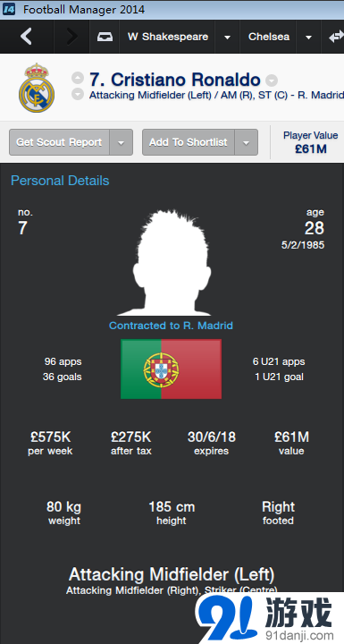This screenshot has height=644, width=344.
Task: Click the Get Scout Report button
Action: coord(59,142)
